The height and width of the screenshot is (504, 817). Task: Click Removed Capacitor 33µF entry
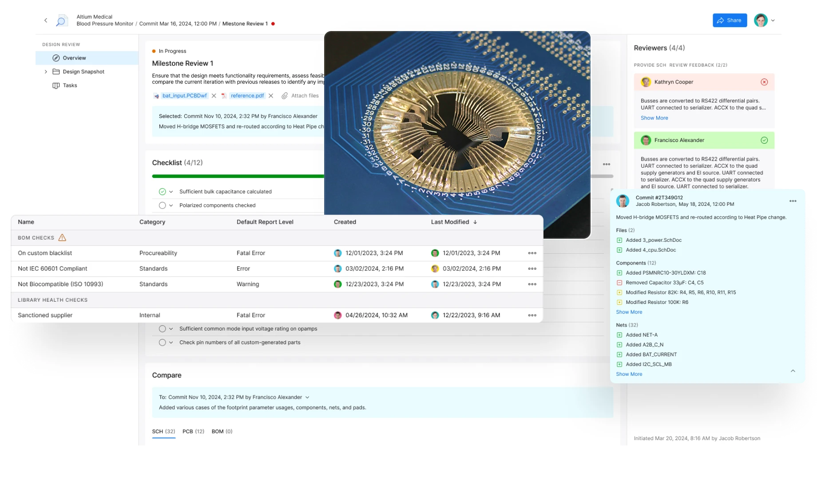point(660,283)
